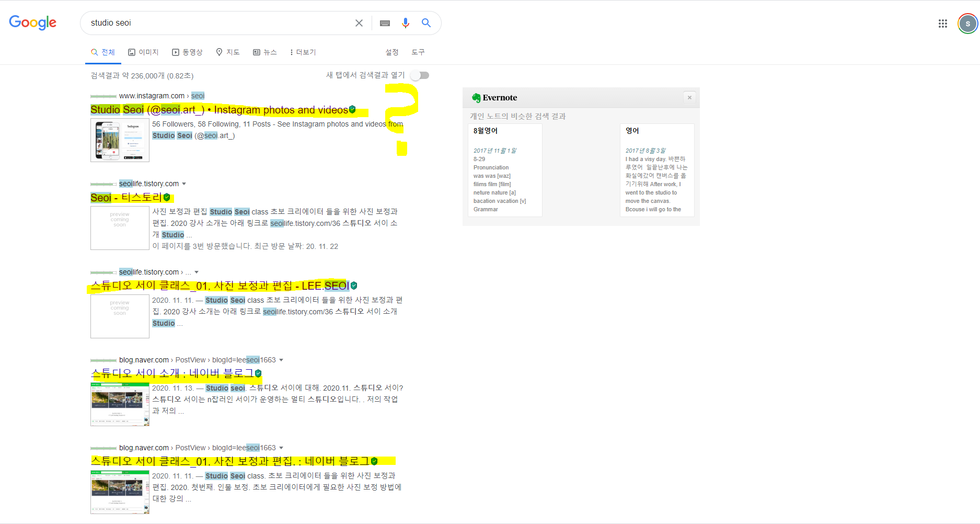
Task: Click the studio seoi search input field
Action: pos(220,23)
